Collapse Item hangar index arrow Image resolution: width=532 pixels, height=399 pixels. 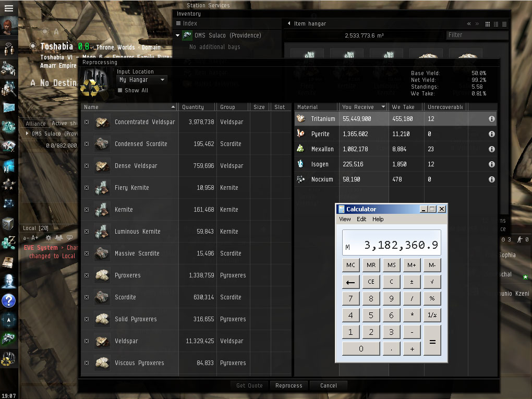[x=289, y=23]
